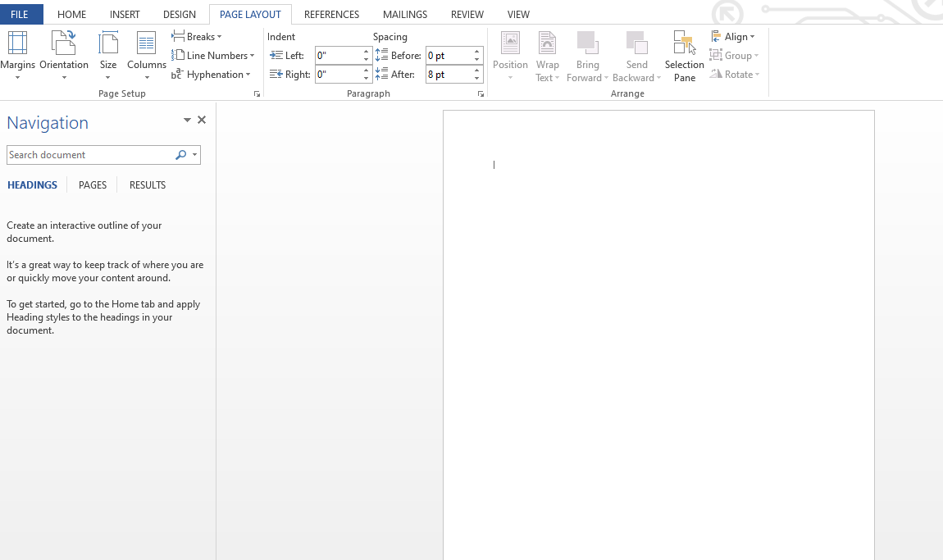The height and width of the screenshot is (560, 943).
Task: Open the Wrap Text options
Action: pyautogui.click(x=547, y=55)
